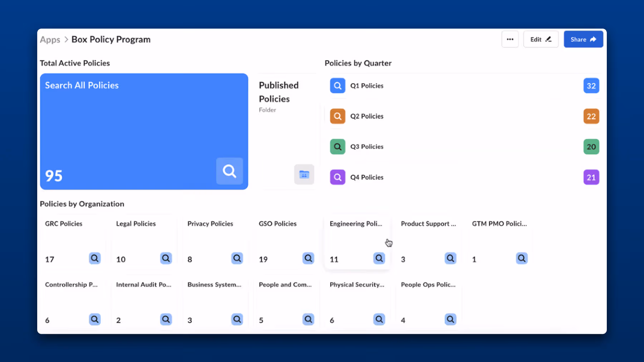The height and width of the screenshot is (362, 644).
Task: Click the Folder label under Published Policies
Action: click(267, 110)
